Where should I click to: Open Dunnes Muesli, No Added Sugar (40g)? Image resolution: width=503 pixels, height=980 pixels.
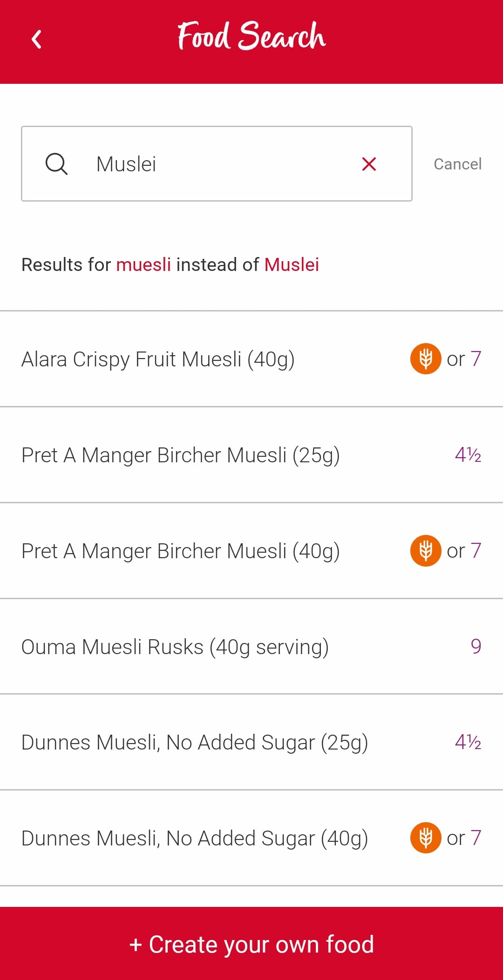[251, 838]
